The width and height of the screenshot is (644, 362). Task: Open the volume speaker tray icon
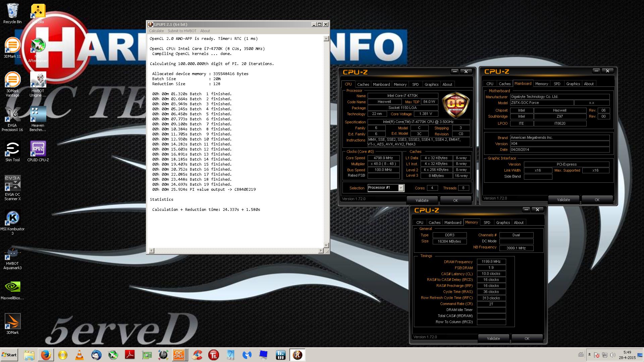[613, 355]
